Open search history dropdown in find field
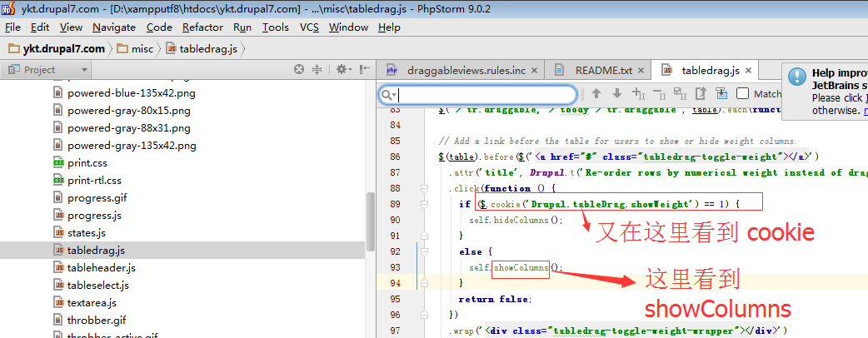The image size is (868, 338). [x=389, y=95]
